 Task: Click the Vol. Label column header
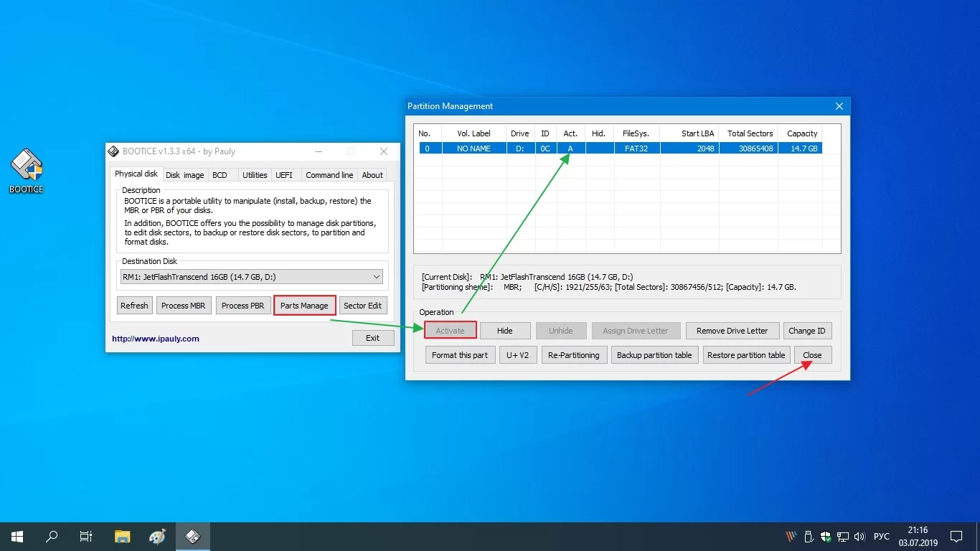(474, 133)
